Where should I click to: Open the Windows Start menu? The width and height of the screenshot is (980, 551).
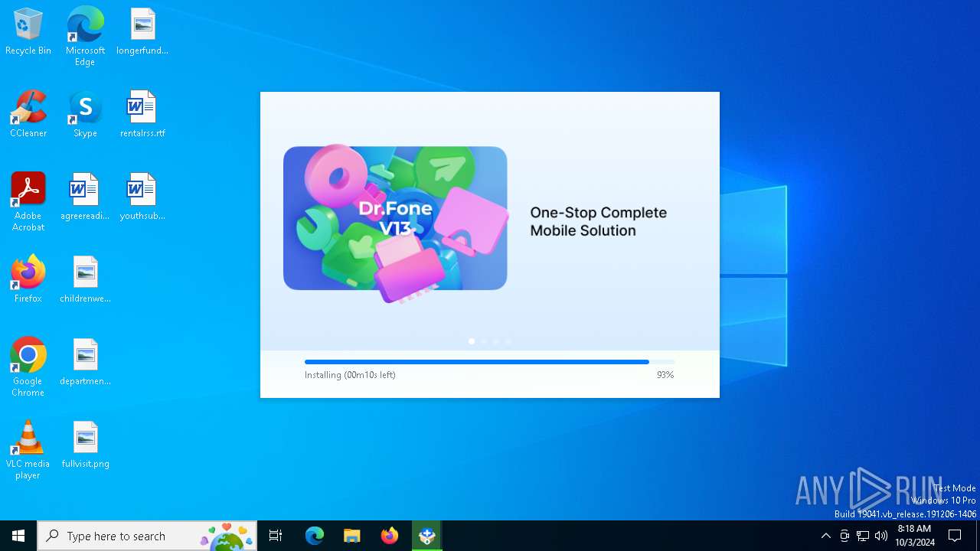coord(18,536)
